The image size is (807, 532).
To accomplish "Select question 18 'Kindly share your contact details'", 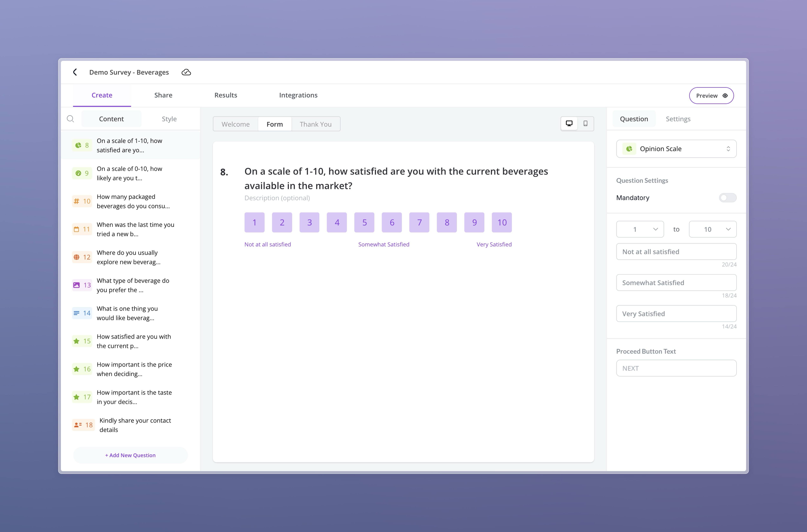I will [131, 425].
